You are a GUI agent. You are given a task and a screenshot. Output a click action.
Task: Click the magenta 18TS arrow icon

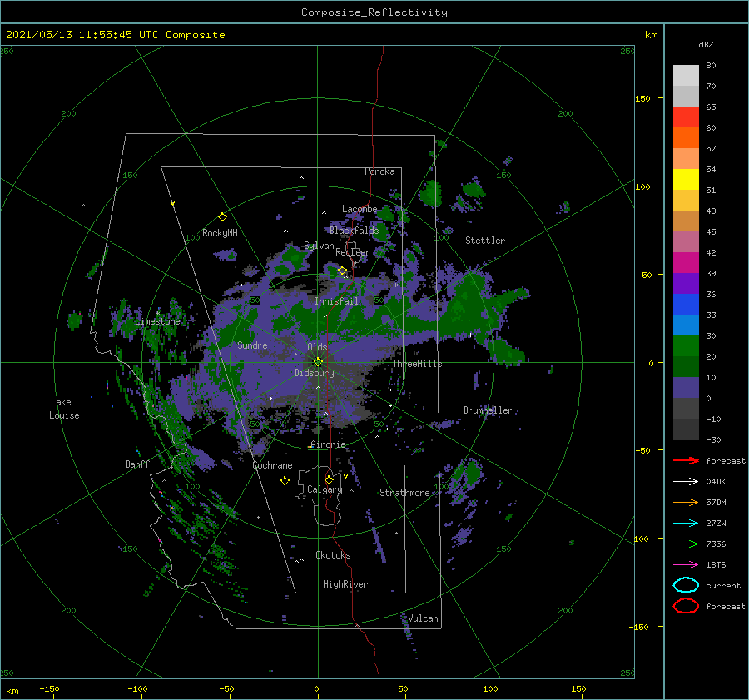pyautogui.click(x=686, y=565)
